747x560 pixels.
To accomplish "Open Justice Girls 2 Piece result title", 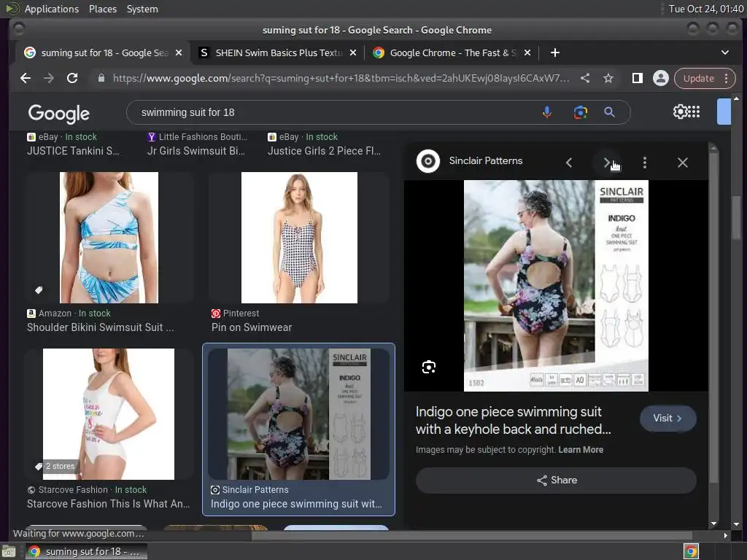I will (324, 151).
